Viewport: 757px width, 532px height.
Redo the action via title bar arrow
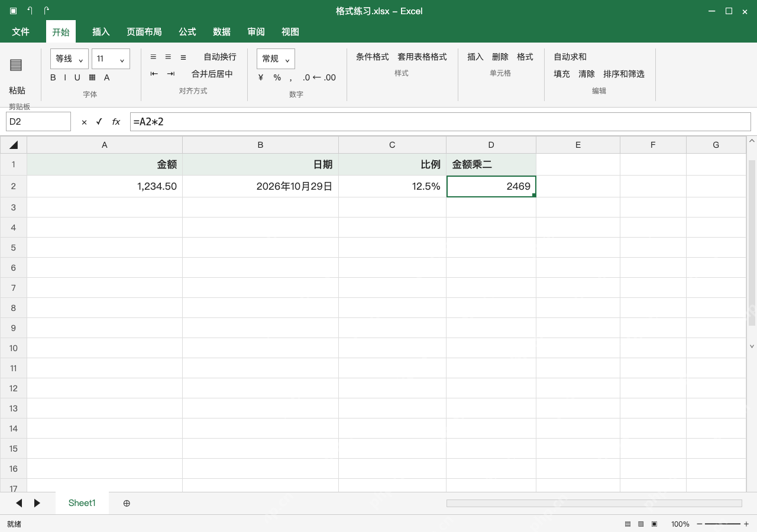point(47,11)
